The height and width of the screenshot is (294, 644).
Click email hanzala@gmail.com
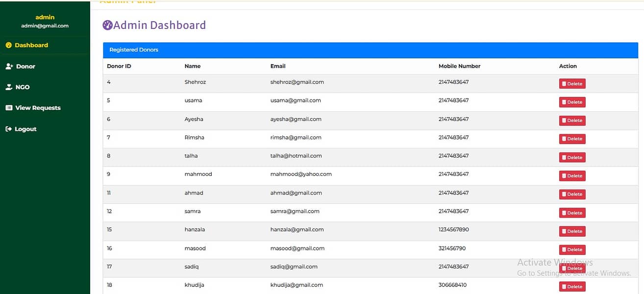(297, 229)
